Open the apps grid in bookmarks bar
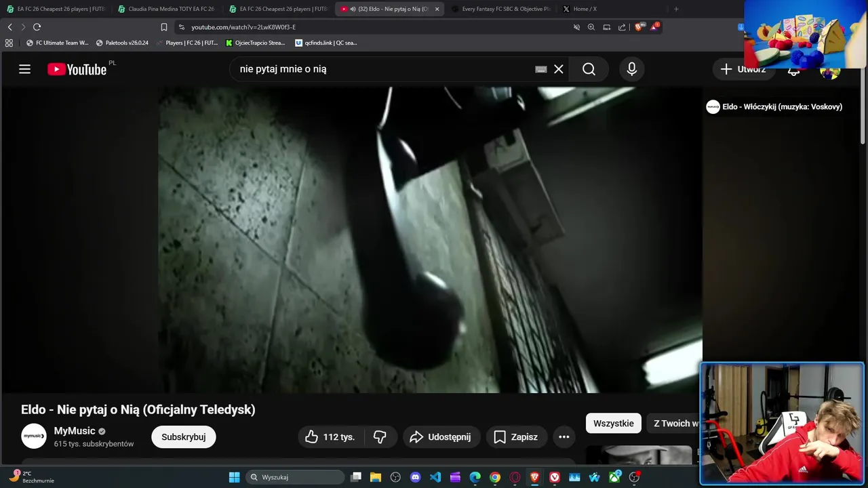 point(9,43)
